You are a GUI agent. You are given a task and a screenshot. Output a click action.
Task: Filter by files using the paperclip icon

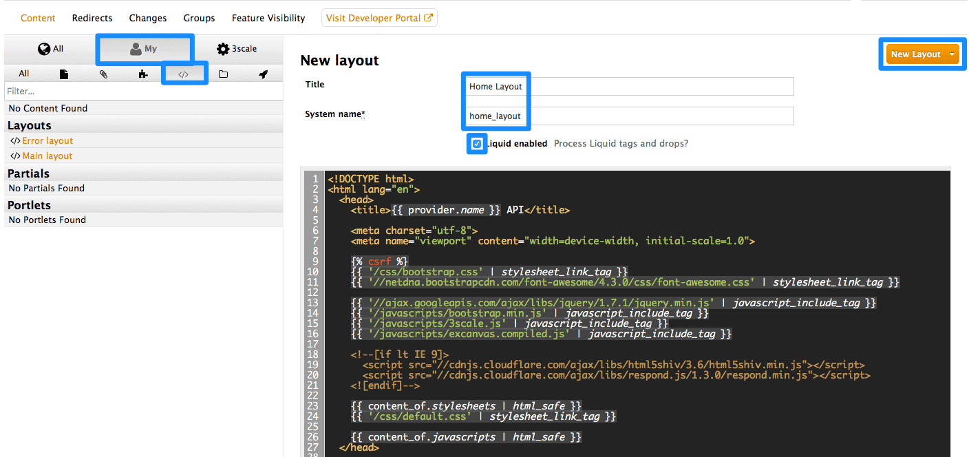(103, 74)
